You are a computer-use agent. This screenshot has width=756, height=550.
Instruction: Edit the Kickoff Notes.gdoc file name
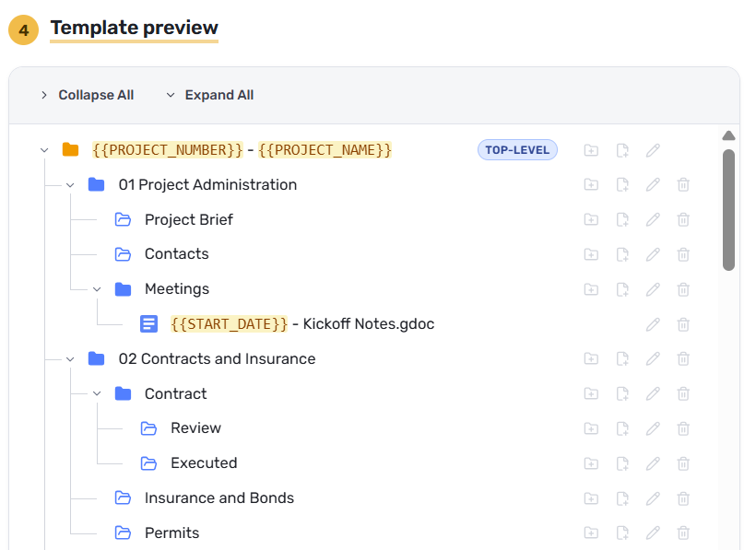653,324
